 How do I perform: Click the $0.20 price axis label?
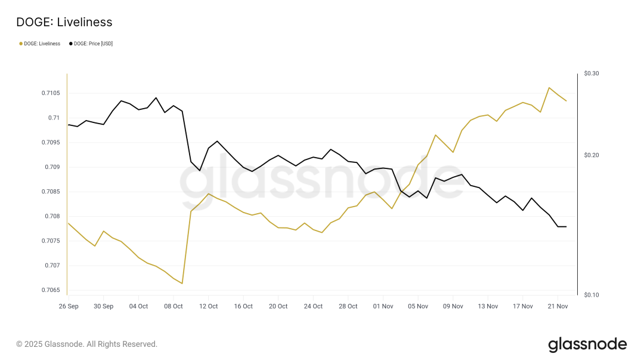pyautogui.click(x=592, y=155)
